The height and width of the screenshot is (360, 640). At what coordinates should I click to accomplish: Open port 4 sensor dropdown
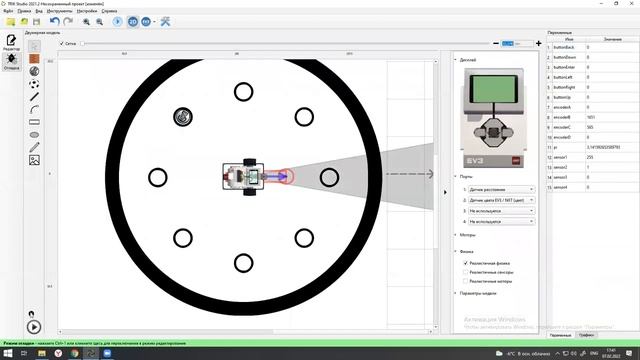(x=501, y=221)
